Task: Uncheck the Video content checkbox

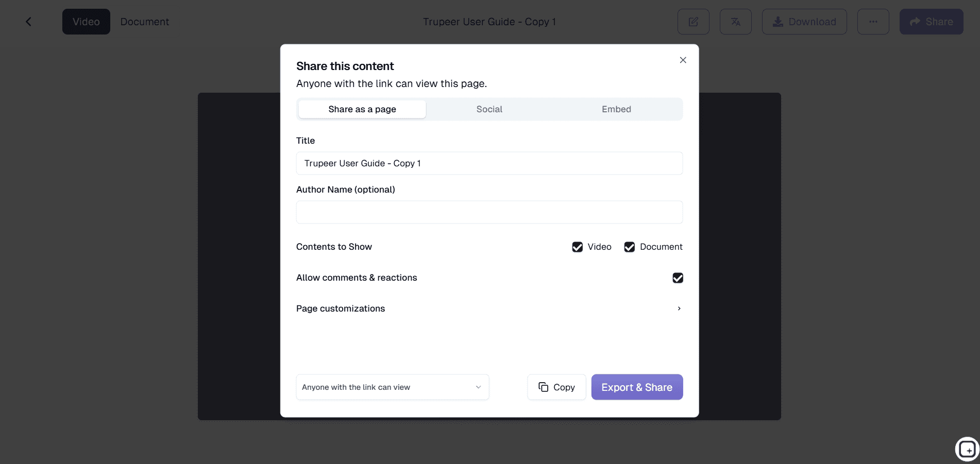Action: 577,247
